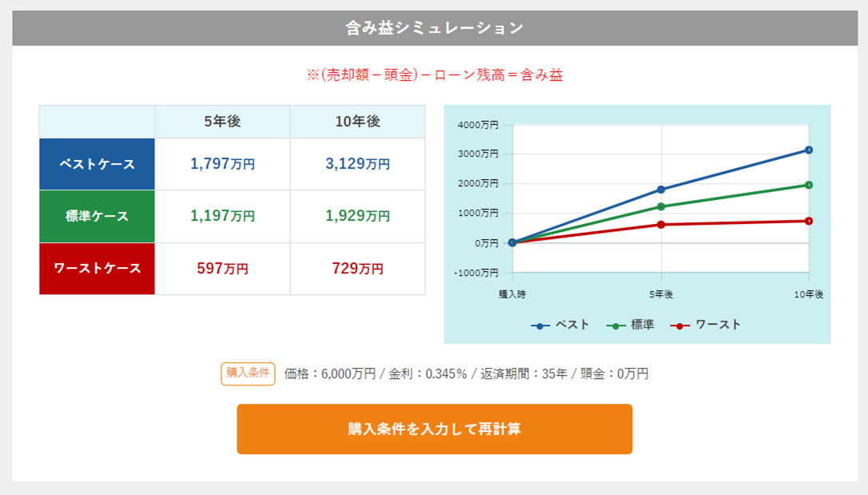The width and height of the screenshot is (868, 495).
Task: Click the 3,129万円 best-case value cell
Action: tap(357, 165)
